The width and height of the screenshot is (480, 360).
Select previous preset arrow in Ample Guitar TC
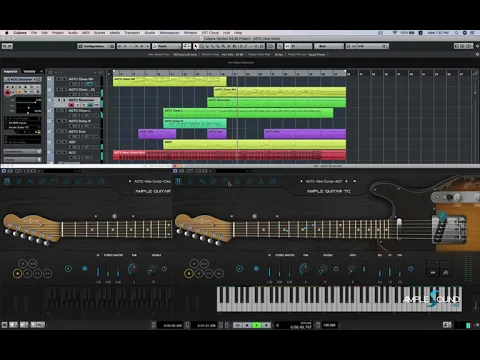pos(301,181)
